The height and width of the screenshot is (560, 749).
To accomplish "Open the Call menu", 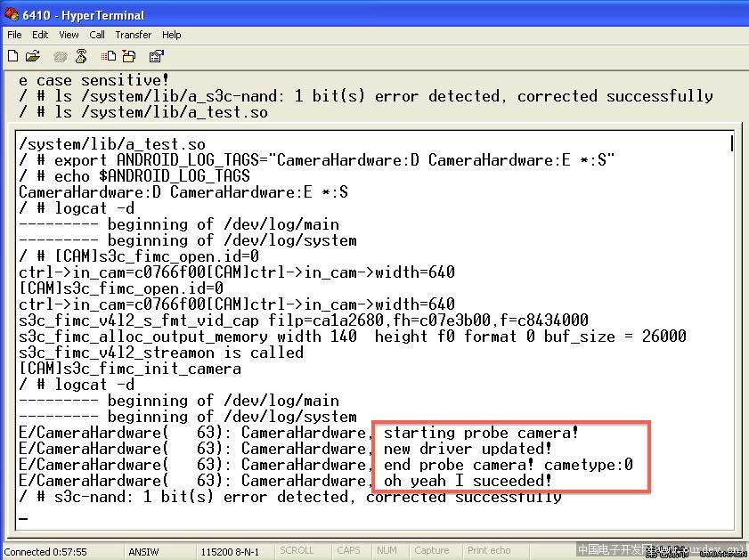I will [97, 35].
